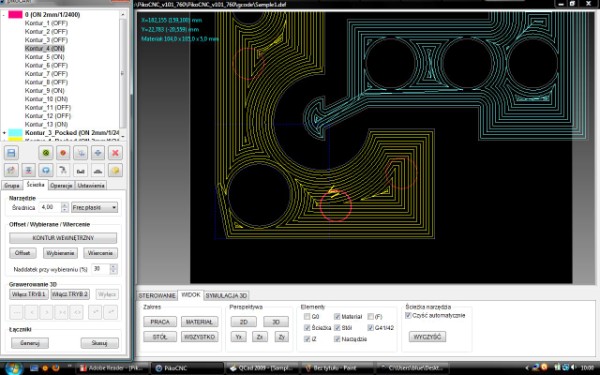Viewport: 600px width, 375px height.
Task: Click the blue loop arrow icon
Action: click(46, 170)
